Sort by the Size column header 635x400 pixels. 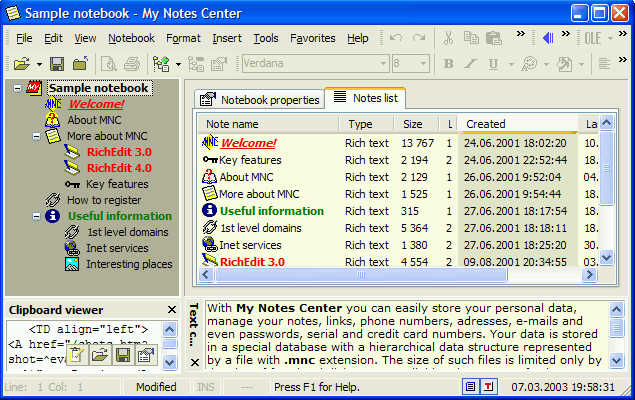pyautogui.click(x=416, y=124)
